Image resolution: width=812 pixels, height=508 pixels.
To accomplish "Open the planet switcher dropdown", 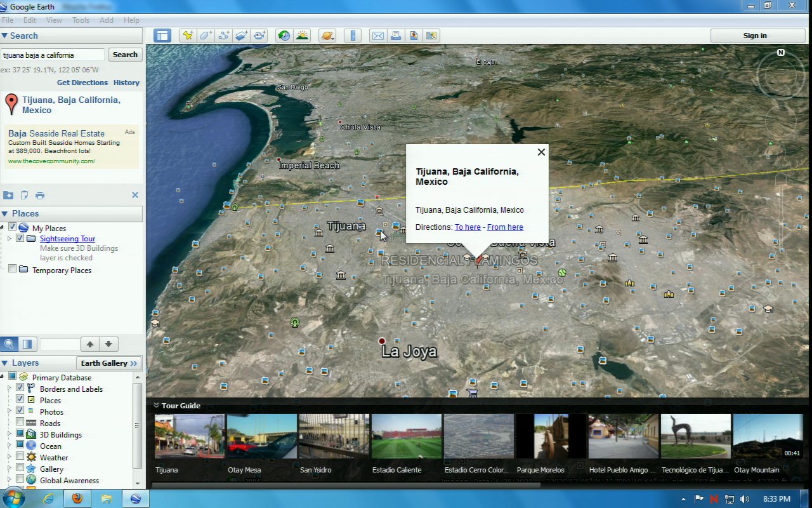I will (x=327, y=36).
